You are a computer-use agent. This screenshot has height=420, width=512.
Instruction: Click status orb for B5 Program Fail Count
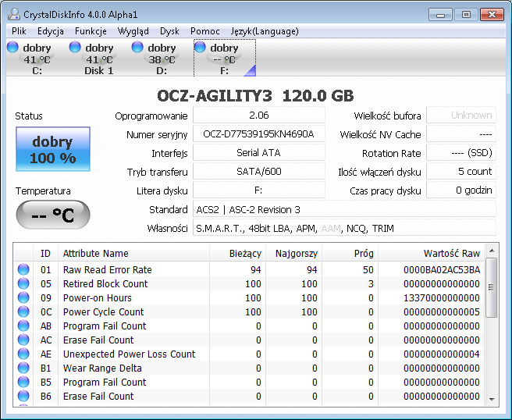(x=23, y=382)
